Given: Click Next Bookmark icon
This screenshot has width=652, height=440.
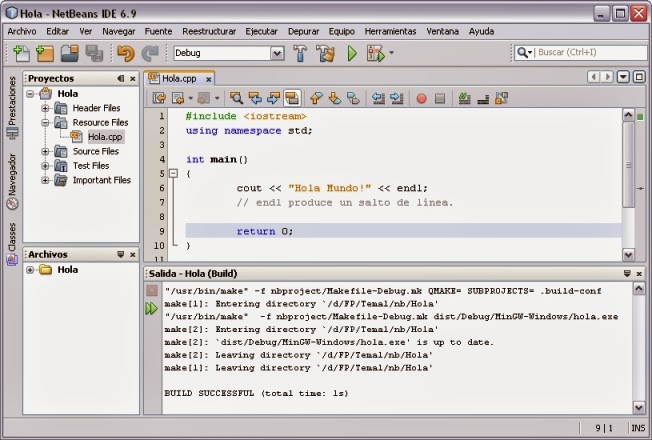Looking at the screenshot, I should (334, 98).
